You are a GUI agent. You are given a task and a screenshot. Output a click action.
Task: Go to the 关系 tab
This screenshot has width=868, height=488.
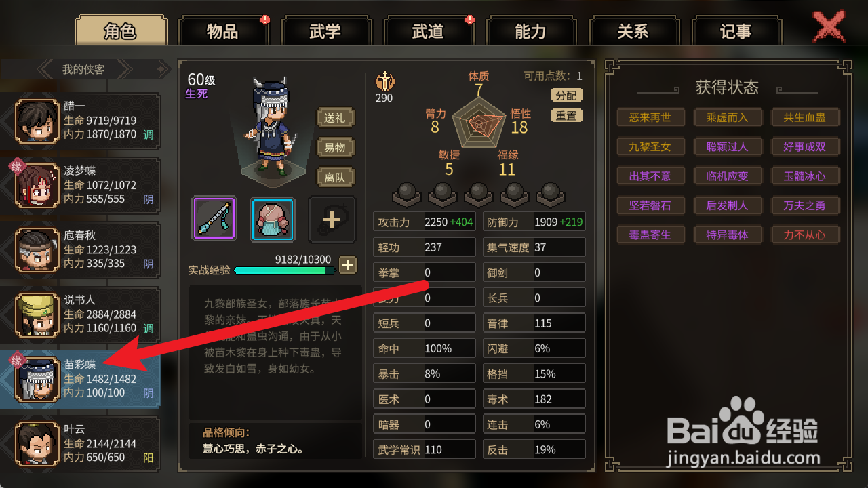click(x=633, y=31)
